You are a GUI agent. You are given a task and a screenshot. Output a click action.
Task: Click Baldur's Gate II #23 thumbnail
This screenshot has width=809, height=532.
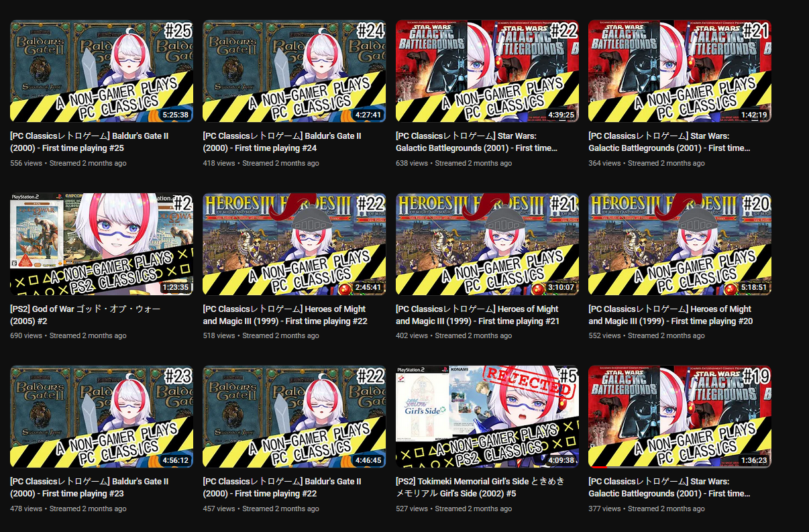pos(101,417)
